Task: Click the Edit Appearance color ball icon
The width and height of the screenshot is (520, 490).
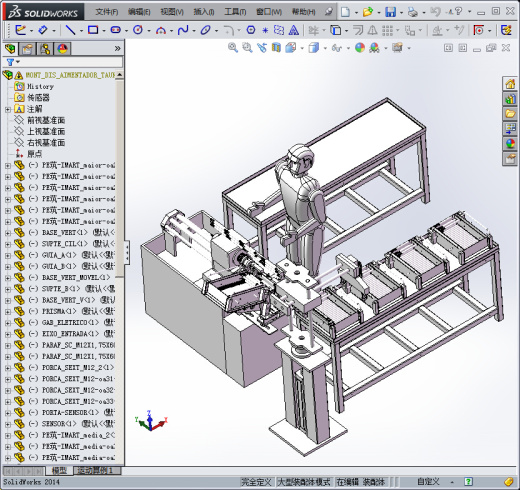Action: pos(360,48)
